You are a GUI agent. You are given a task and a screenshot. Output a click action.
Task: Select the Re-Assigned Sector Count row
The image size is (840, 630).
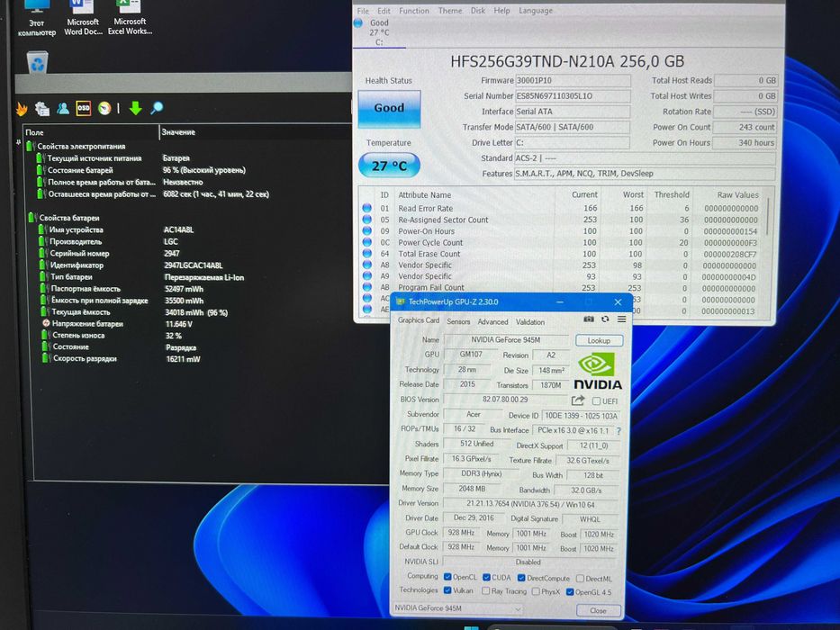point(562,220)
